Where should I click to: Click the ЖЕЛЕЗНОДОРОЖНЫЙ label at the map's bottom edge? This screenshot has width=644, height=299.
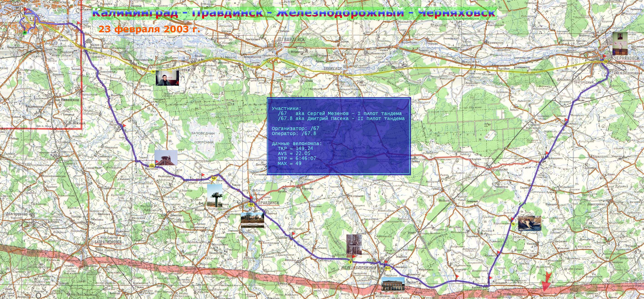point(359,268)
